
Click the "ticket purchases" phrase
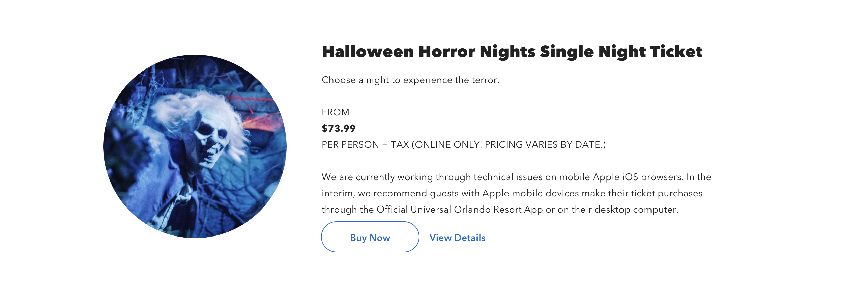pos(666,193)
